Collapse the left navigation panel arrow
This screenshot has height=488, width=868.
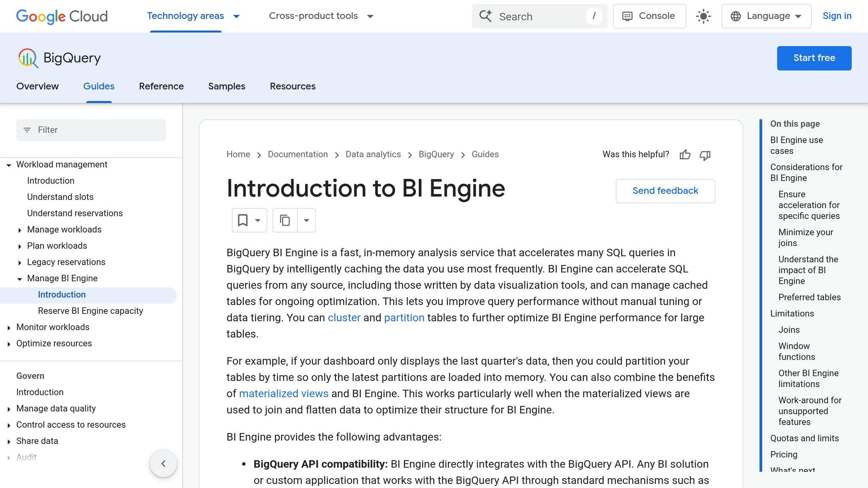coord(163,463)
